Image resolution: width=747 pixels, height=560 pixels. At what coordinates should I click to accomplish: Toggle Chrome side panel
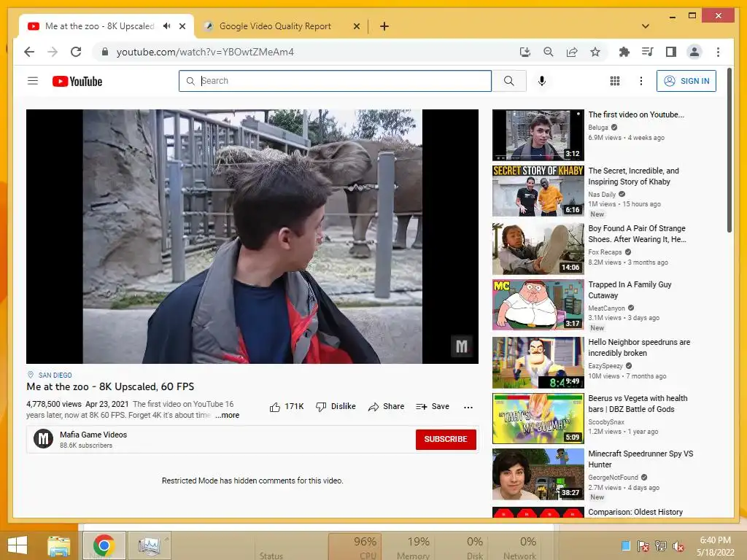671,52
